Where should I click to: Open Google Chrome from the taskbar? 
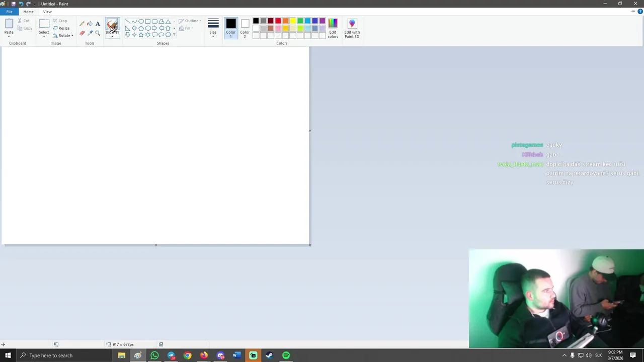pos(187,355)
